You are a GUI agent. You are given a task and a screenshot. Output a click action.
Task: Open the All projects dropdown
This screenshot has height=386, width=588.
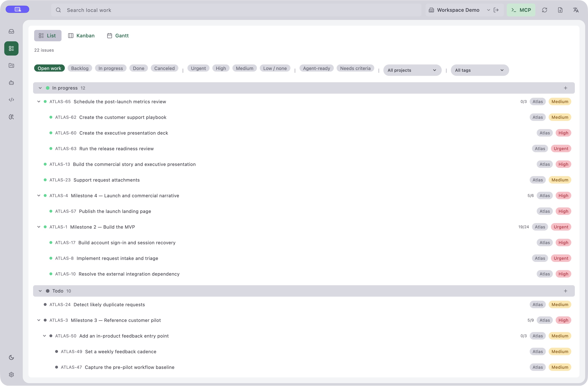[x=412, y=70]
